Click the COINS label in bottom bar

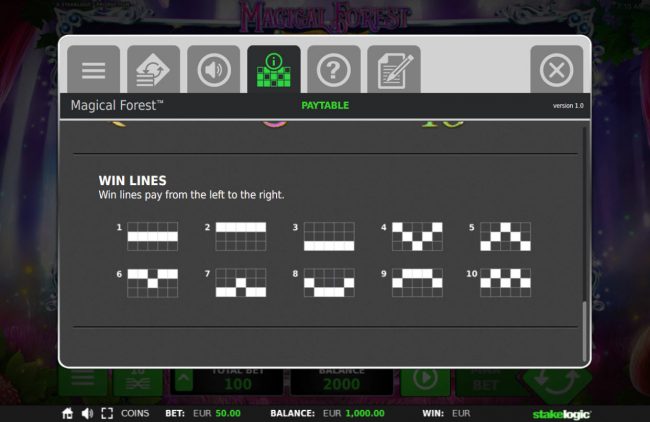[x=135, y=413]
